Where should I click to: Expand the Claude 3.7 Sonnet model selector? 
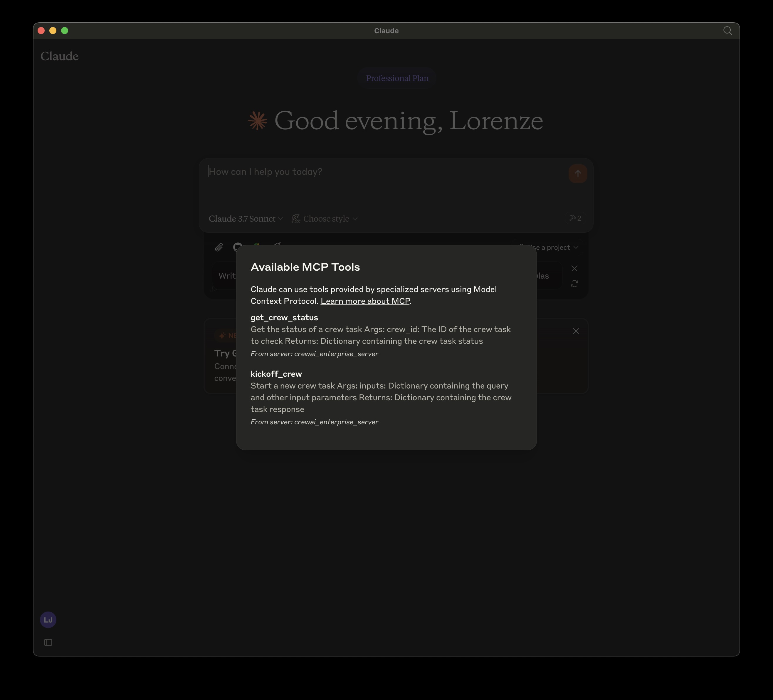[x=246, y=219]
